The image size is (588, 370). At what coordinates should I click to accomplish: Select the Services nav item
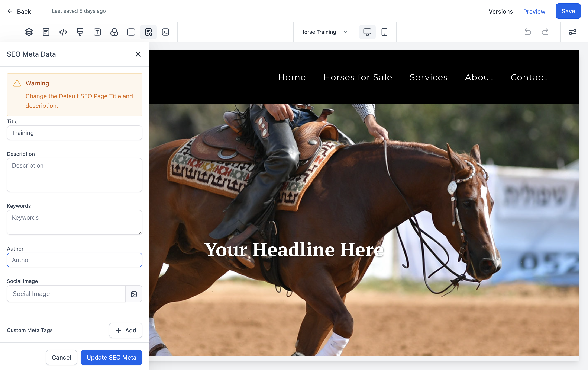point(429,77)
